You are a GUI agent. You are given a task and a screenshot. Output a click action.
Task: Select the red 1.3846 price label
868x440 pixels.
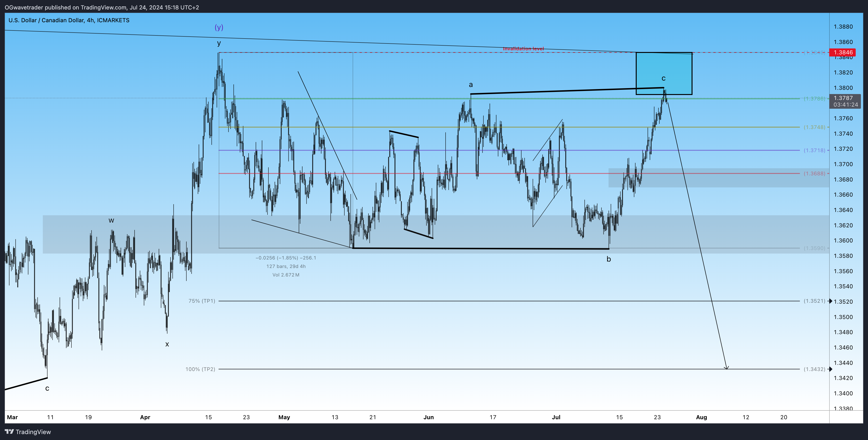coord(842,52)
